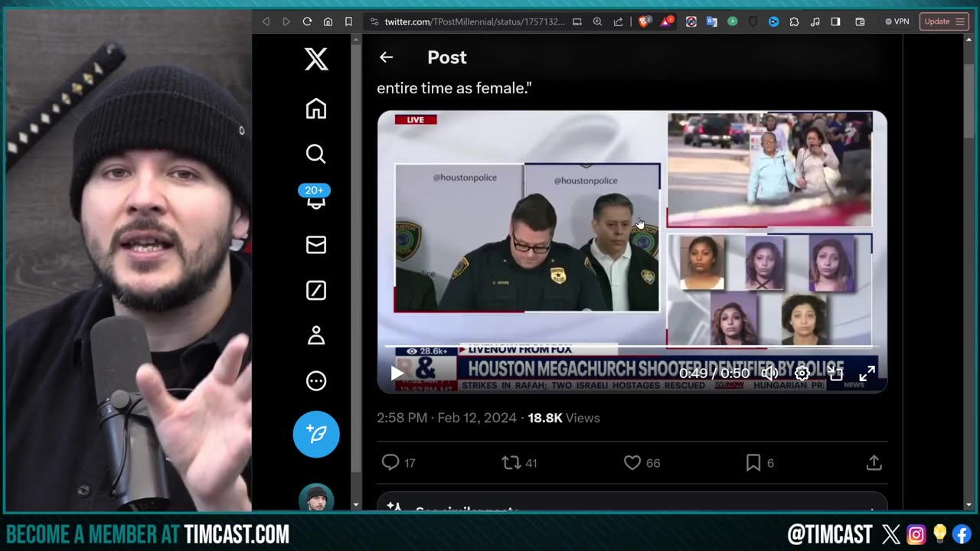This screenshot has height=551, width=980.
Task: Open the X icon in bottom banner
Action: pos(891,534)
